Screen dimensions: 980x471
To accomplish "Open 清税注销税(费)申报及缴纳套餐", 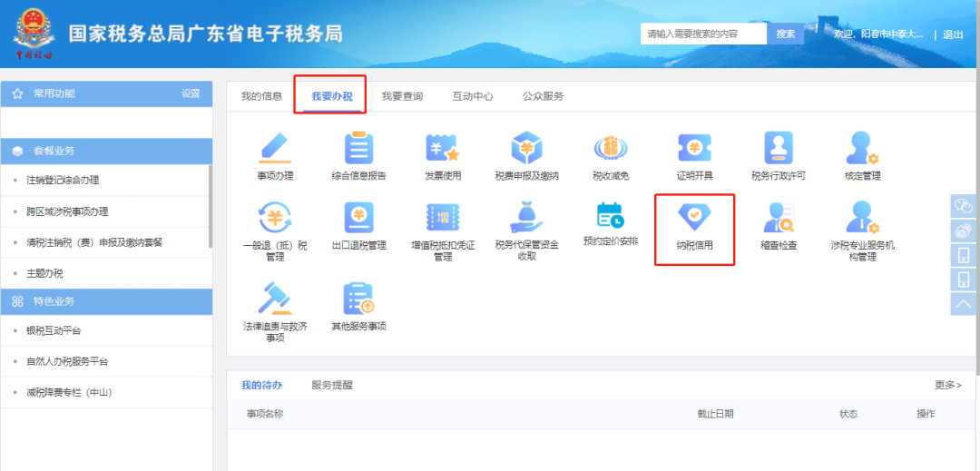I will (94, 242).
